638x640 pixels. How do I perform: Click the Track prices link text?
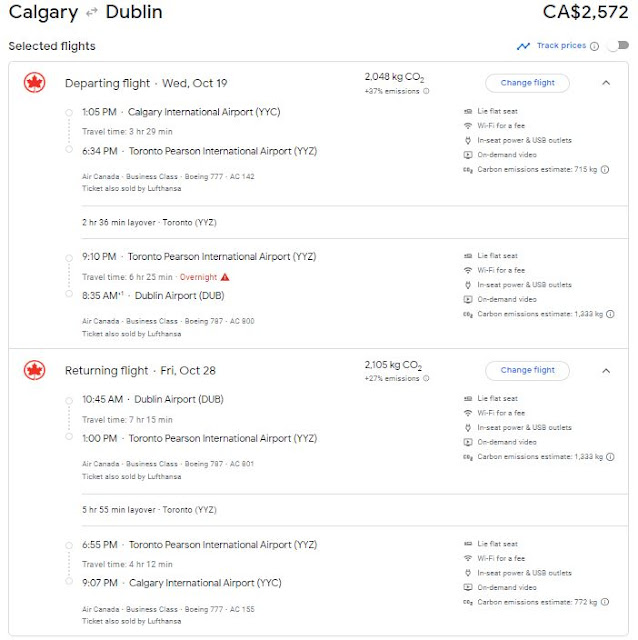pyautogui.click(x=561, y=45)
